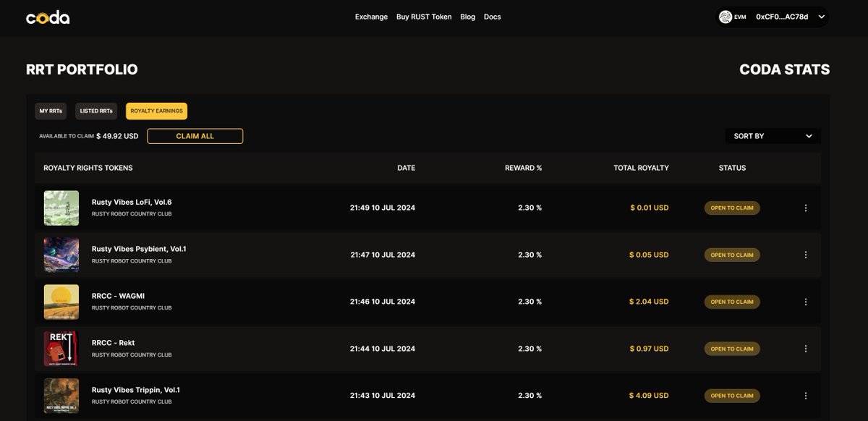Claim royalty for Rusty Vibes LoFi, Vol.6
Screen dimensions: 868x421
tap(732, 208)
